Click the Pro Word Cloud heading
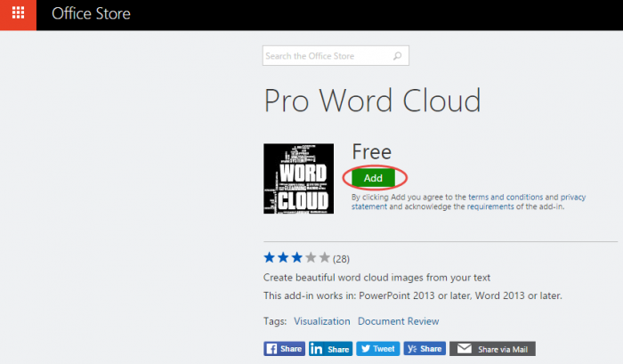Image resolution: width=623 pixels, height=364 pixels. point(373,101)
